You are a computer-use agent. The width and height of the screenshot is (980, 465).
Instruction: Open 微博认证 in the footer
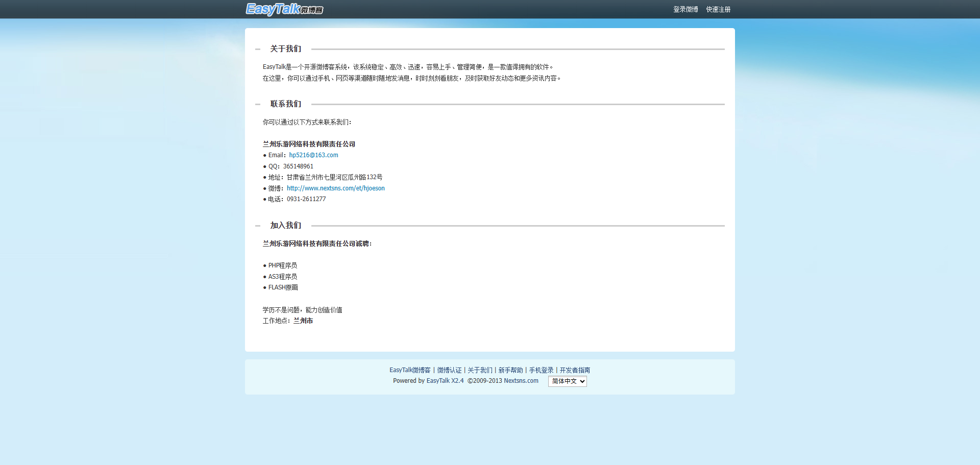pyautogui.click(x=449, y=370)
